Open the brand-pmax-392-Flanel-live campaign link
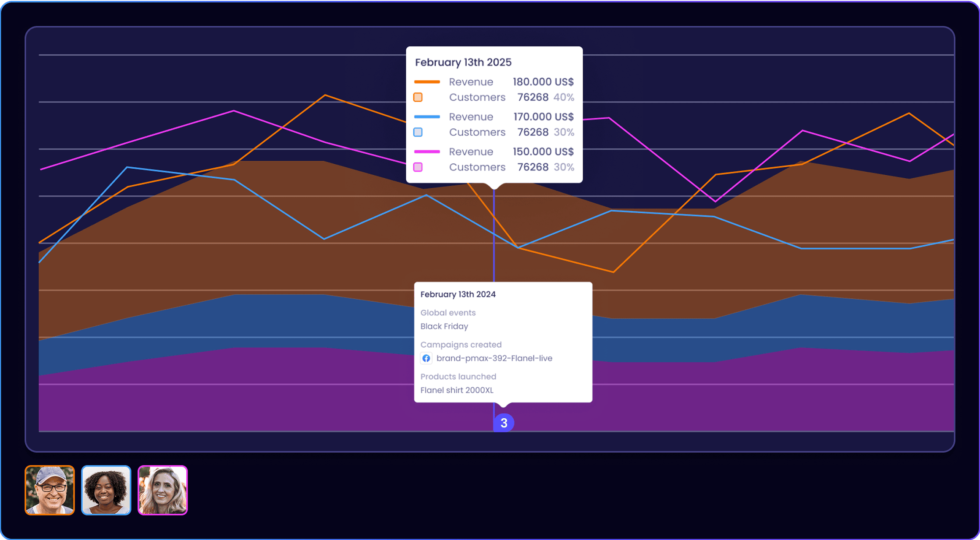 [x=494, y=358]
